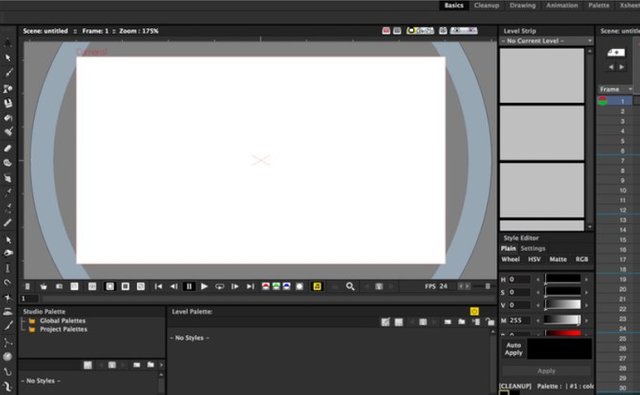The width and height of the screenshot is (640, 395).
Task: Toggle the Wheel view in Style Editor
Action: click(510, 259)
